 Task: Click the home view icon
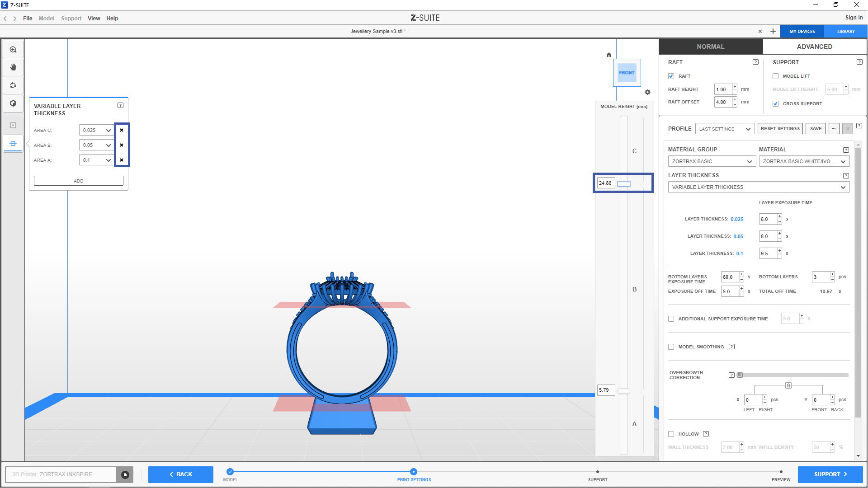(x=609, y=55)
